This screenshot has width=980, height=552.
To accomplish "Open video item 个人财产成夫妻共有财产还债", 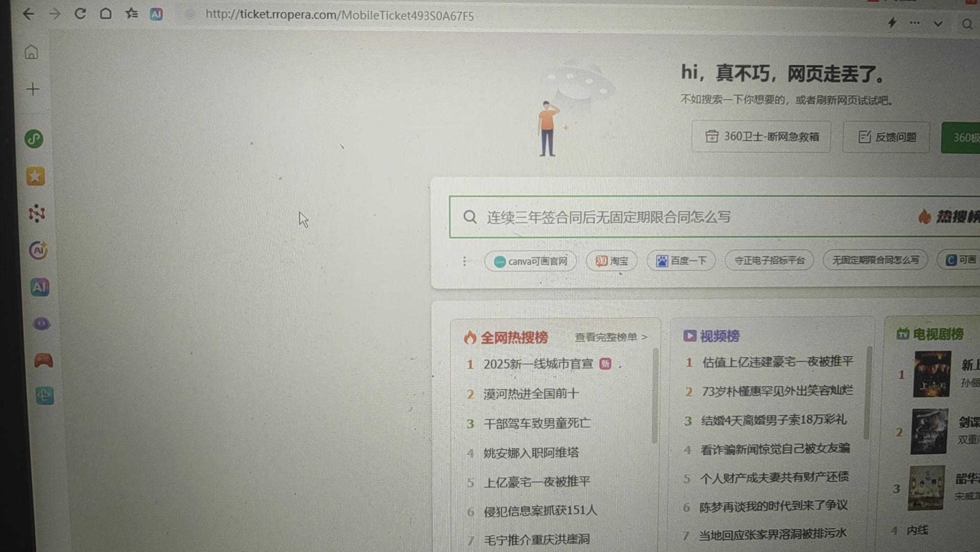I will tap(774, 478).
